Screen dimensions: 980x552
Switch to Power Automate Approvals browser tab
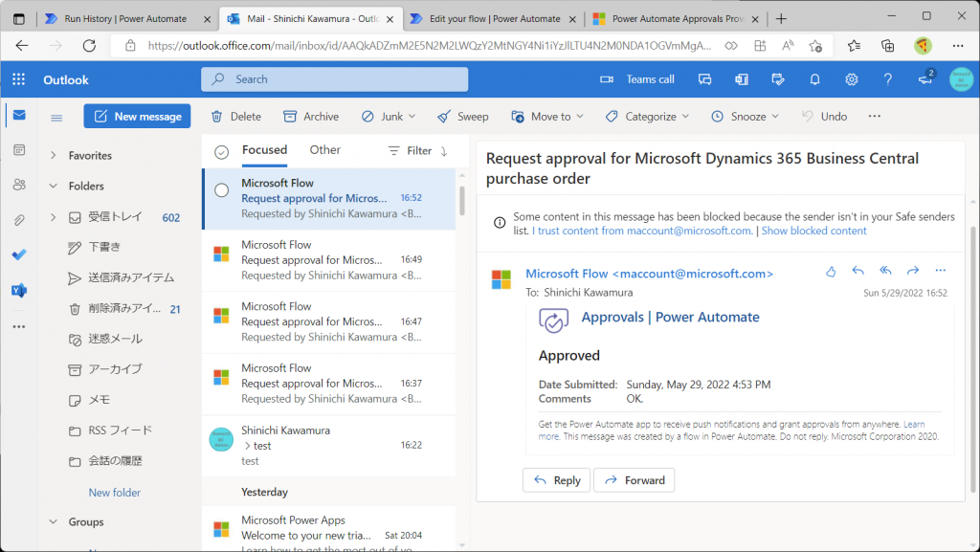tap(676, 19)
